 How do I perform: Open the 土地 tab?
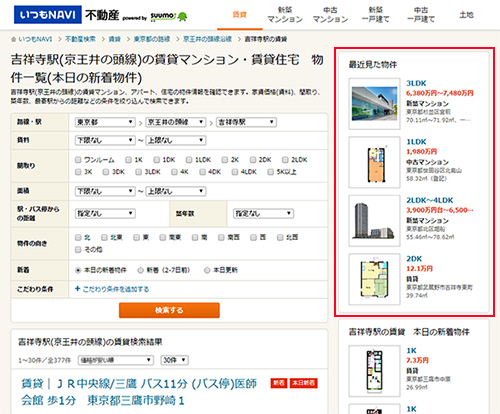(466, 15)
